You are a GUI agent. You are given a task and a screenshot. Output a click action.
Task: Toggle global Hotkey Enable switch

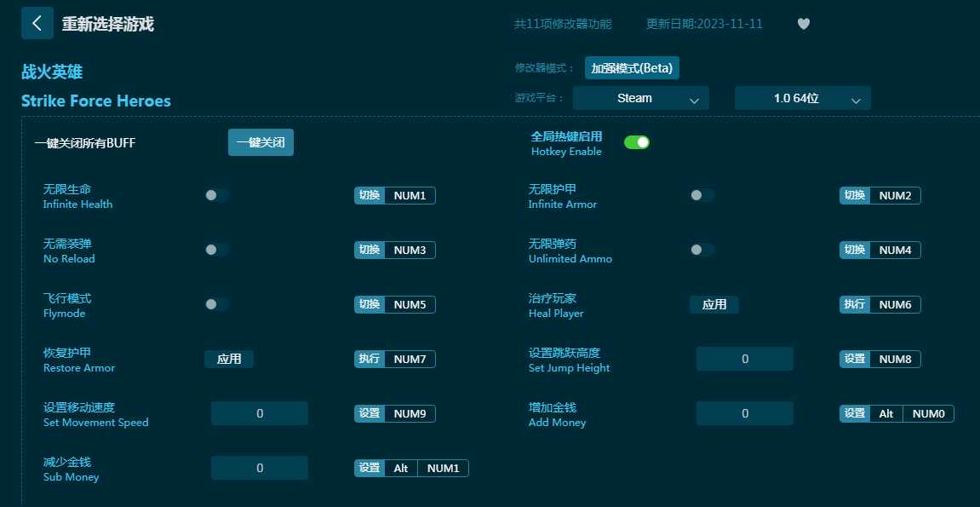tap(637, 142)
